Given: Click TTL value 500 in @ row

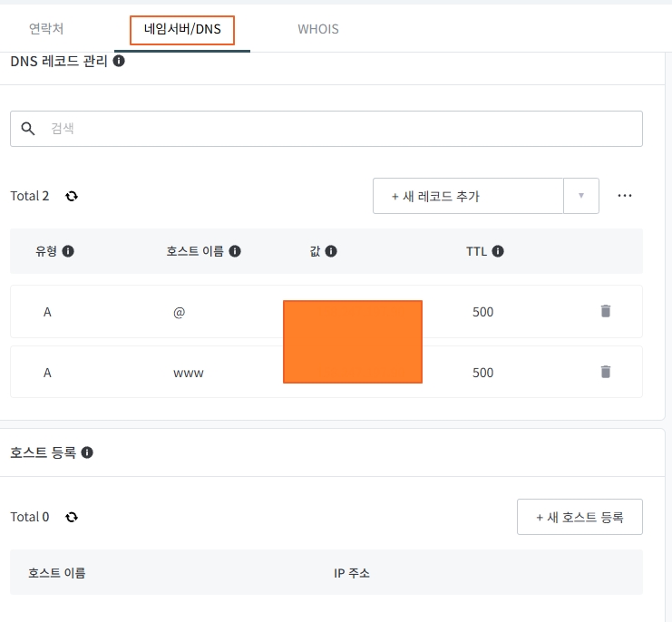Looking at the screenshot, I should (483, 312).
